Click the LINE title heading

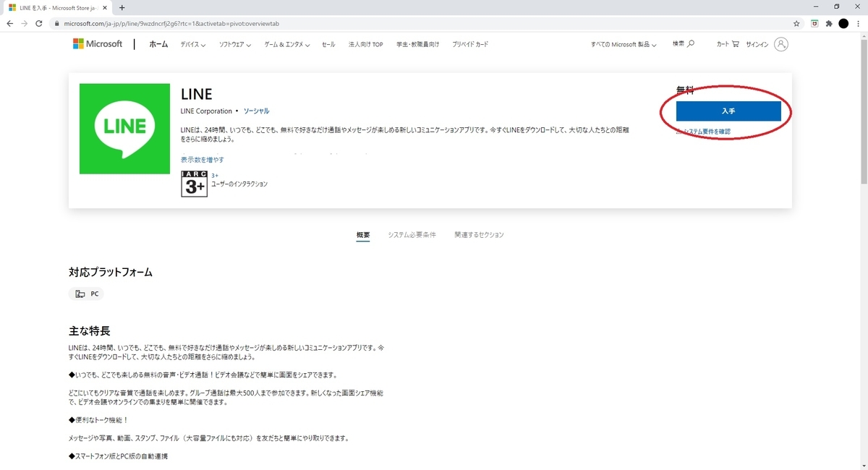[197, 94]
